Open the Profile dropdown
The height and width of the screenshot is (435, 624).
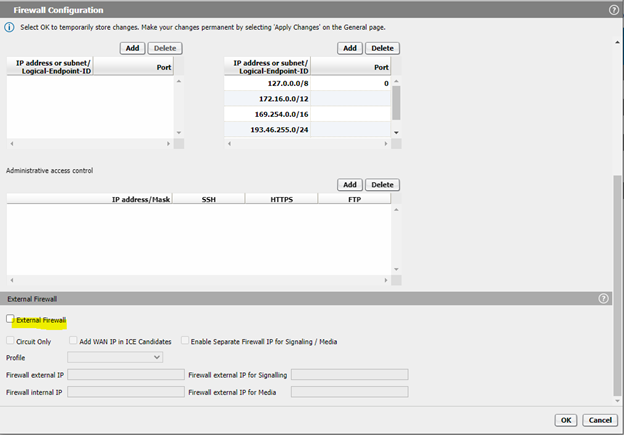click(x=115, y=357)
